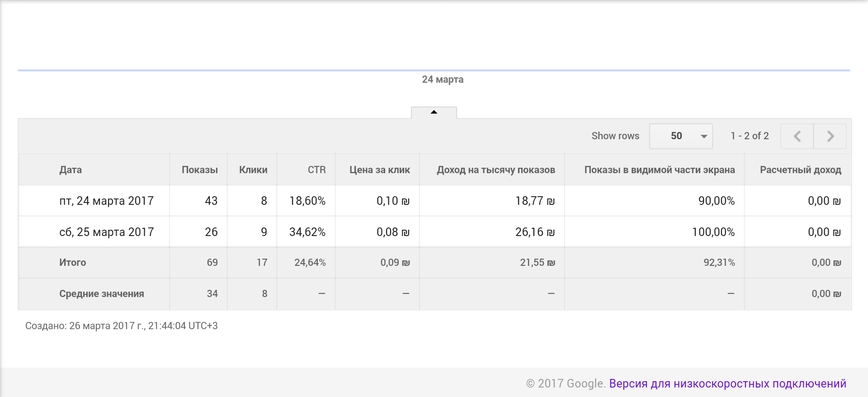This screenshot has height=397, width=868.
Task: Open the Show rows 50 dropdown
Action: pyautogui.click(x=681, y=136)
